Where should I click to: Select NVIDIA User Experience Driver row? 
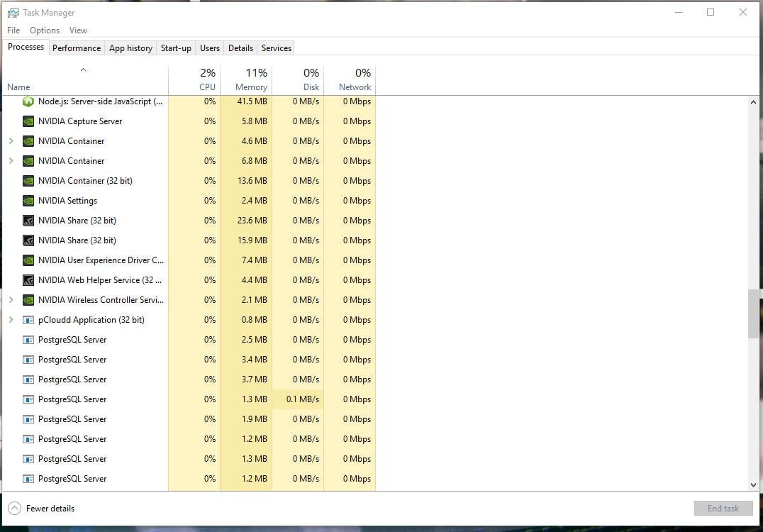189,260
